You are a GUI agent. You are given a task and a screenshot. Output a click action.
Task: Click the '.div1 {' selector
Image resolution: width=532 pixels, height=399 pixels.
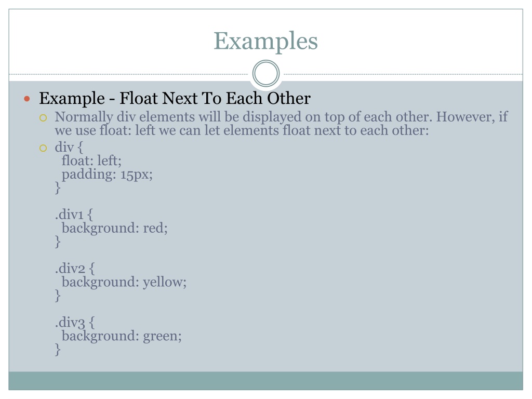(74, 215)
